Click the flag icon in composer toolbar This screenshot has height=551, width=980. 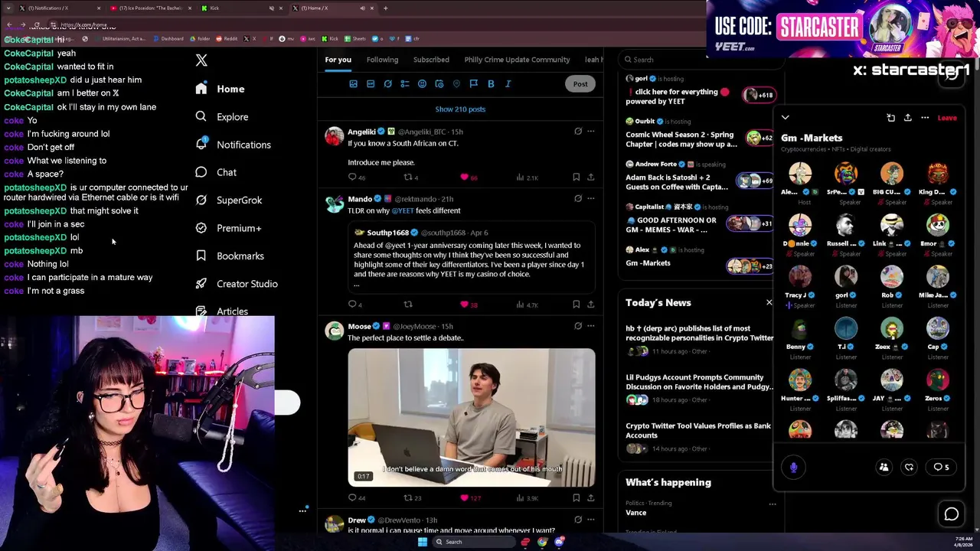point(473,84)
